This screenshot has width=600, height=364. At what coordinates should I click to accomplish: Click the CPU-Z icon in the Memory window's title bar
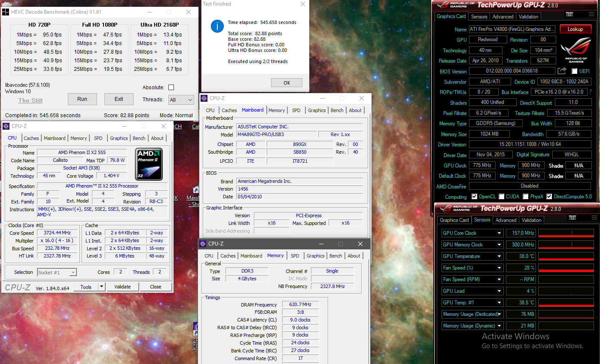(x=203, y=244)
